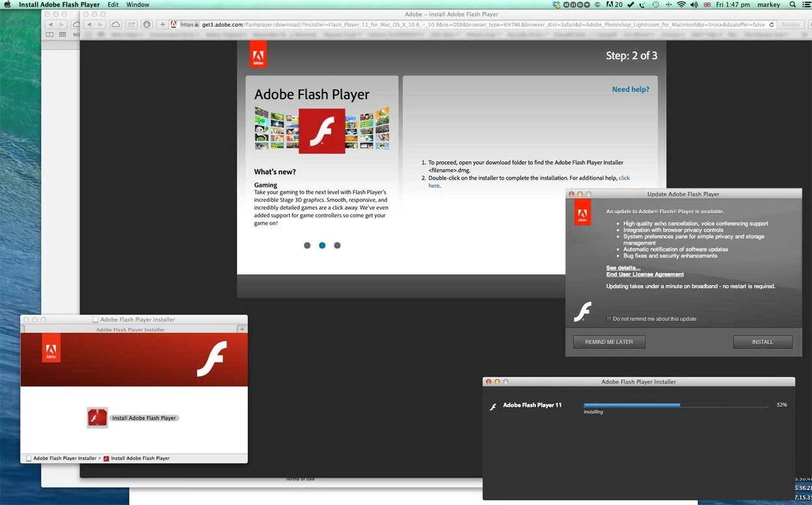Open Time Machine menu bar icon
812x505 pixels.
pos(655,5)
